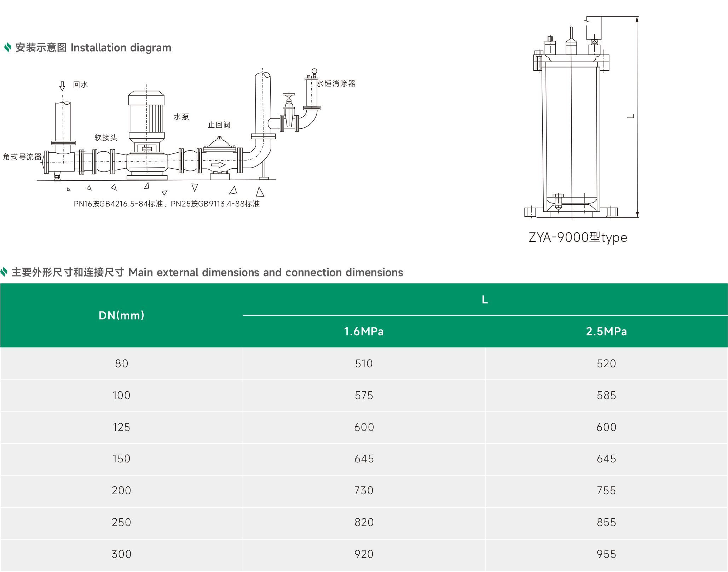This screenshot has height=572, width=728.
Task: Click the 1.6MPa column header
Action: point(364,331)
